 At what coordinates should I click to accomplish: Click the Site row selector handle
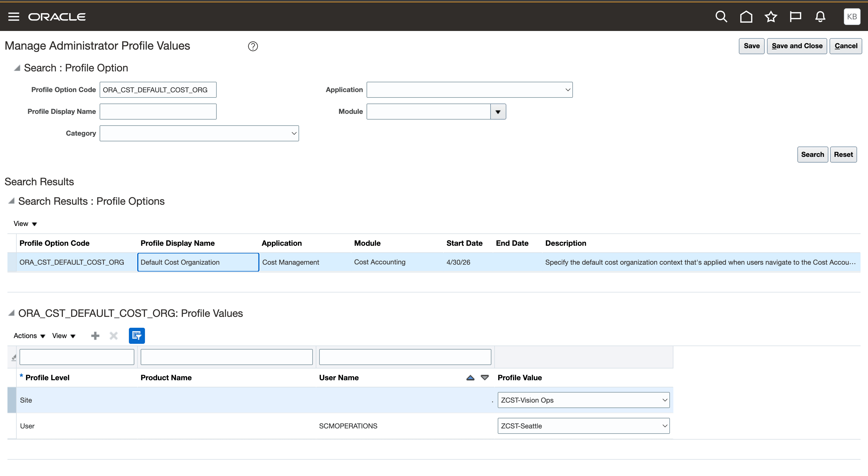(12, 400)
